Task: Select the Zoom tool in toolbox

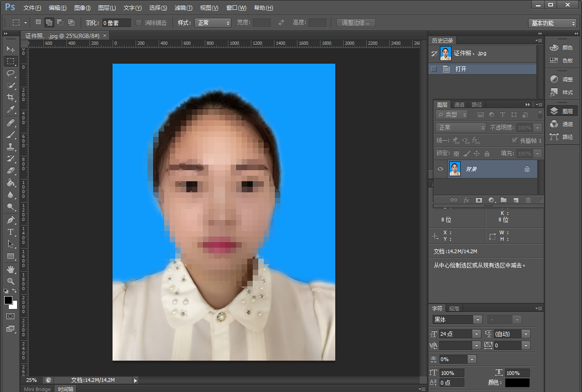Action: (11, 281)
